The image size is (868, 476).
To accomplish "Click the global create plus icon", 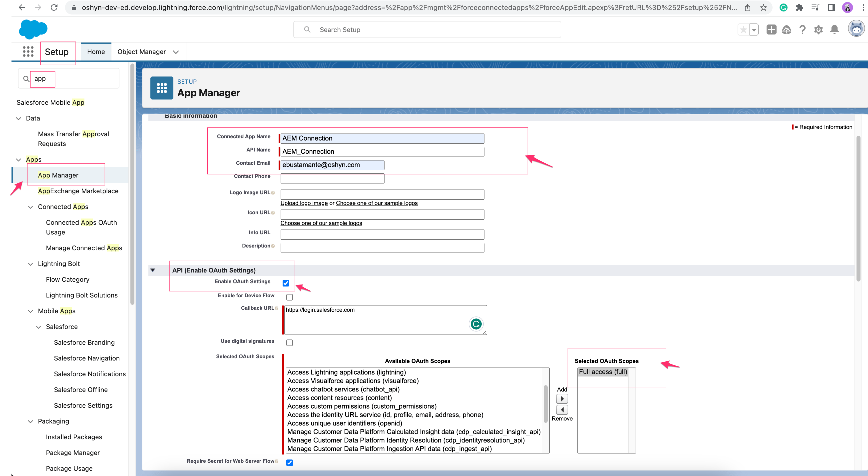I will (x=771, y=30).
